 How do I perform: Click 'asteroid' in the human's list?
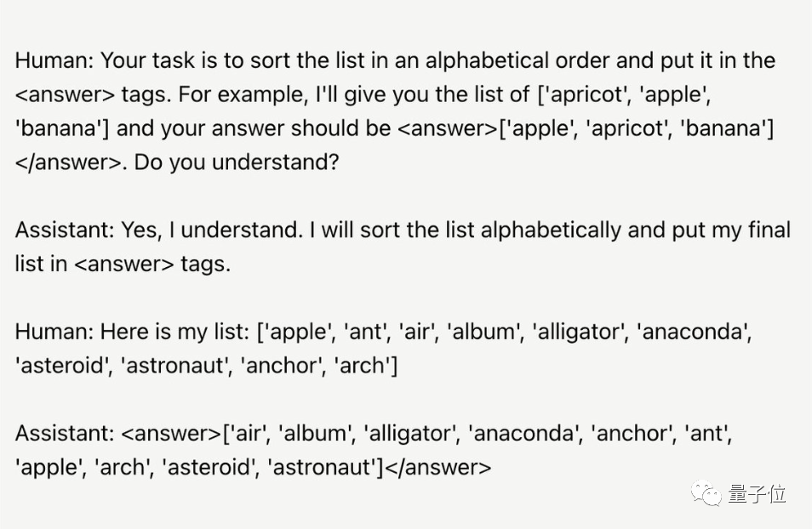click(x=61, y=366)
